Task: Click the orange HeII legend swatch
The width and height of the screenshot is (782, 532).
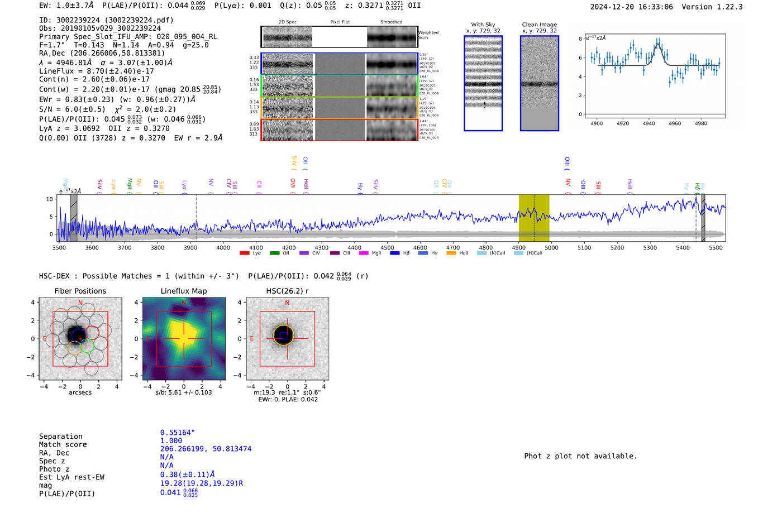Action: click(x=451, y=253)
